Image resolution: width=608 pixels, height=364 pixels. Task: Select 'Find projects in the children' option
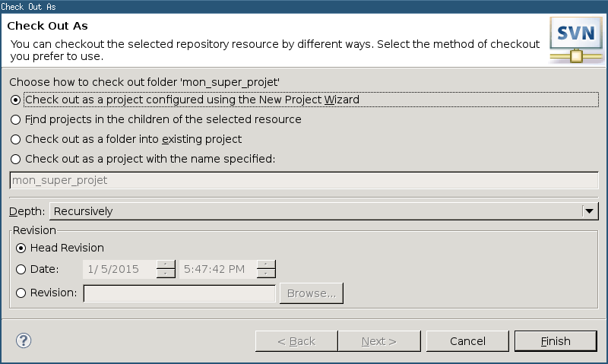click(15, 120)
